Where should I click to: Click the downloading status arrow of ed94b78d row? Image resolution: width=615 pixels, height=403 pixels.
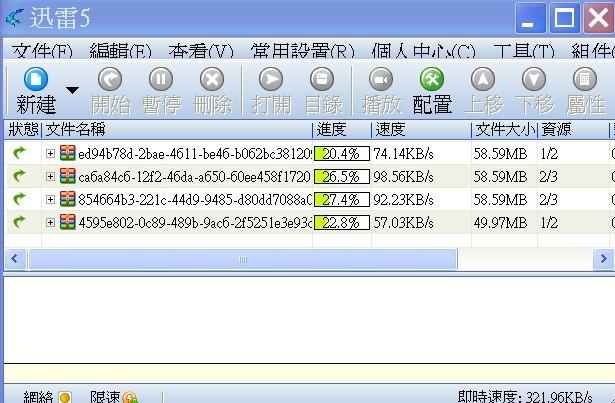[x=19, y=152]
